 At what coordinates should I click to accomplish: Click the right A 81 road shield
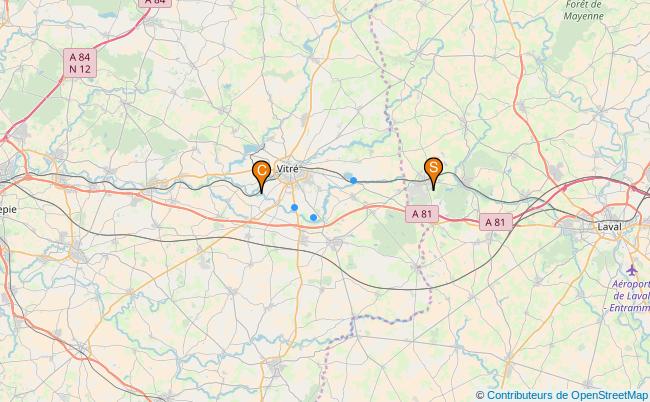[496, 222]
